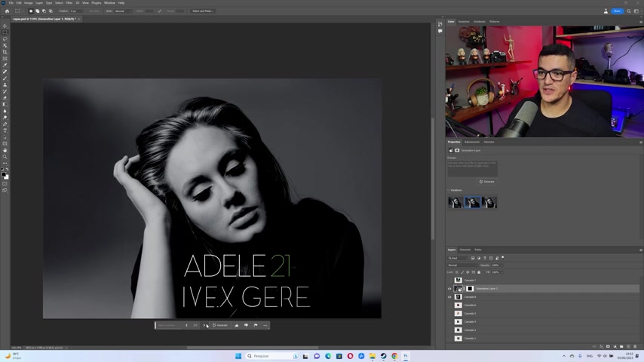Viewport: 644px width, 362px height.
Task: Open the Properties panel menu
Action: (641, 143)
